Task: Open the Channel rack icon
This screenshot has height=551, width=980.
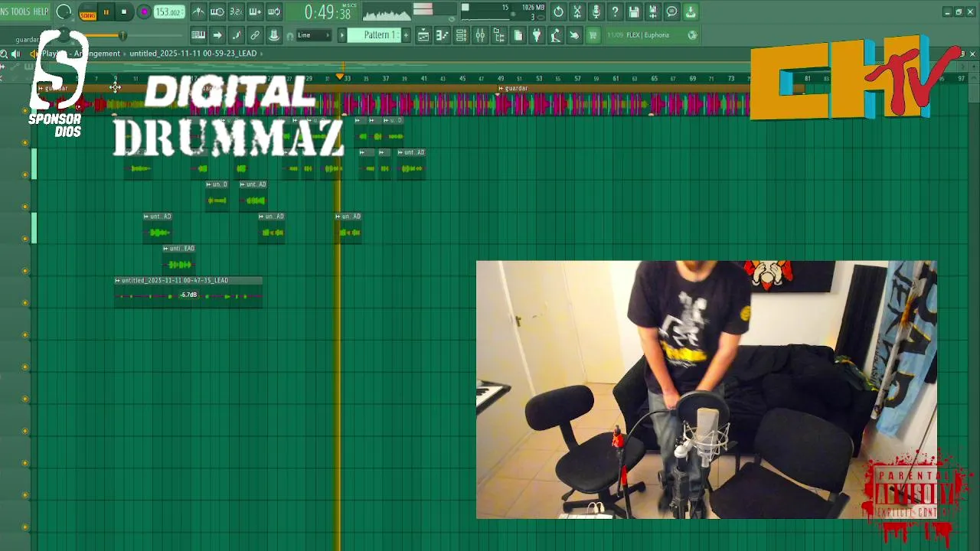Action: click(x=461, y=35)
